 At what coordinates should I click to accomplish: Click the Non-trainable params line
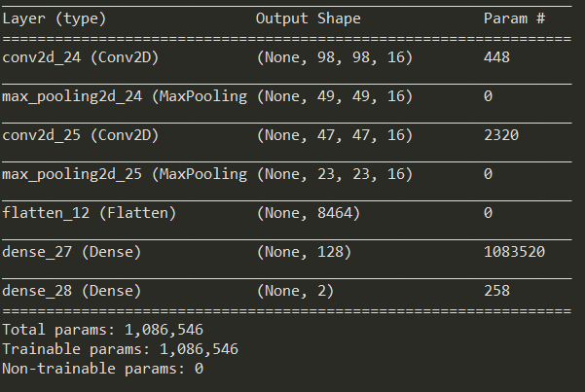(x=102, y=369)
